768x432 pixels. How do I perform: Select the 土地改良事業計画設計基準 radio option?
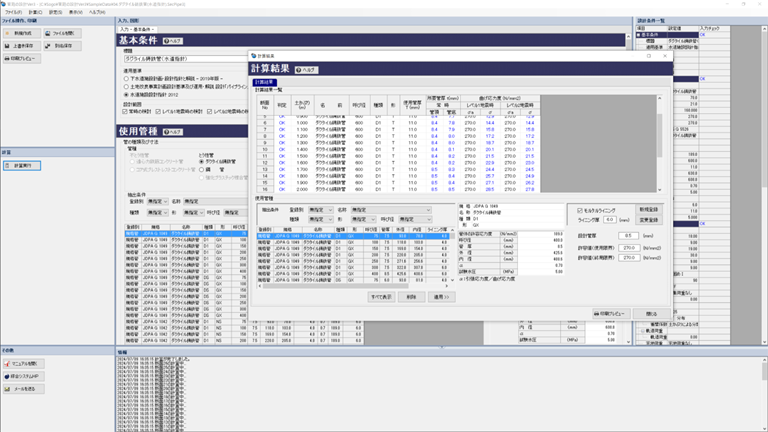(x=126, y=87)
